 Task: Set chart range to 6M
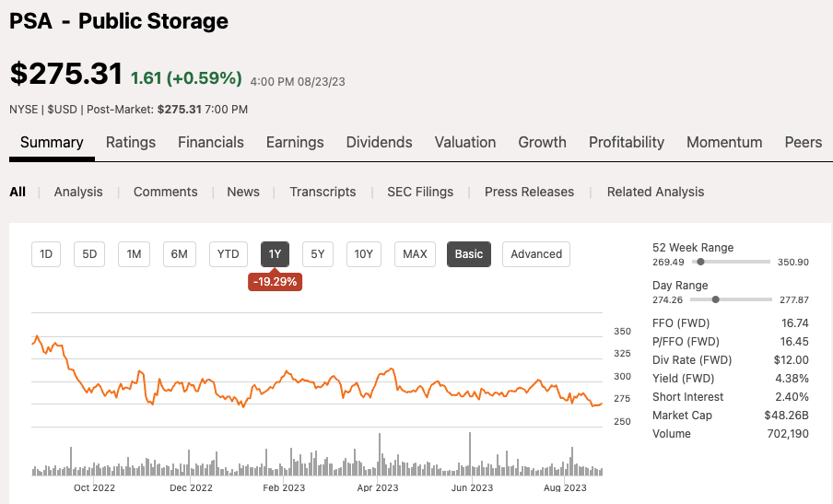(179, 254)
